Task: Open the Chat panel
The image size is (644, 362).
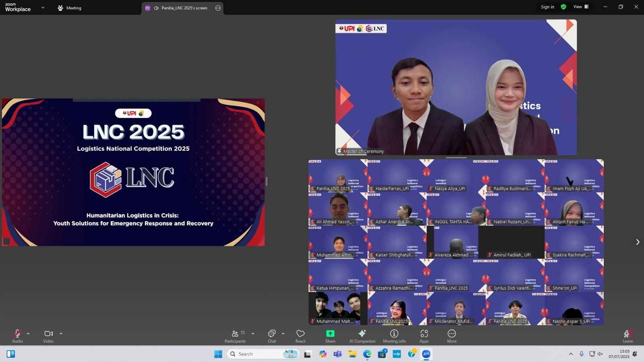Action: [x=272, y=336]
